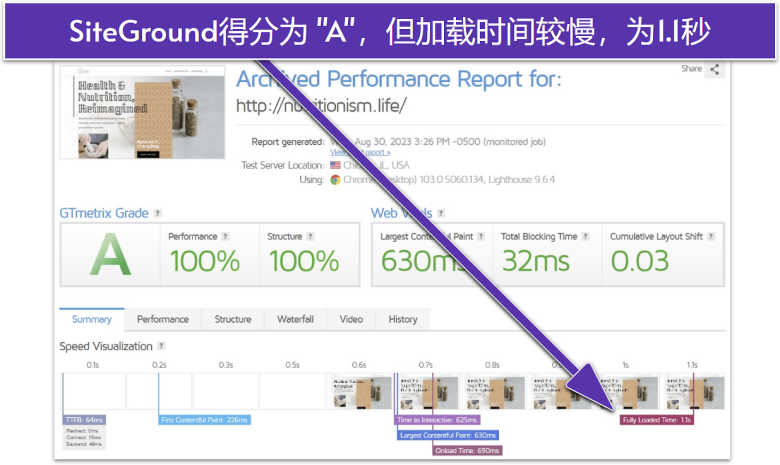
Task: Open the Web Vitals help icon
Action: pos(441,213)
